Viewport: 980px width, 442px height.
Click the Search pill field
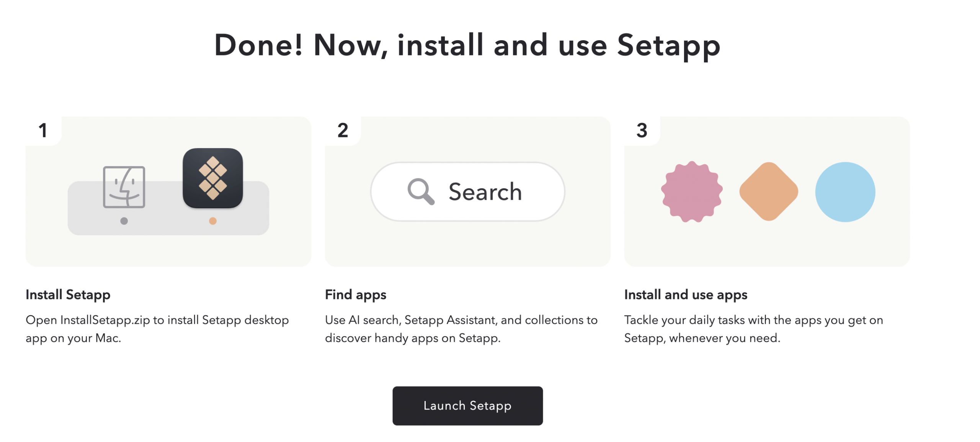point(467,191)
